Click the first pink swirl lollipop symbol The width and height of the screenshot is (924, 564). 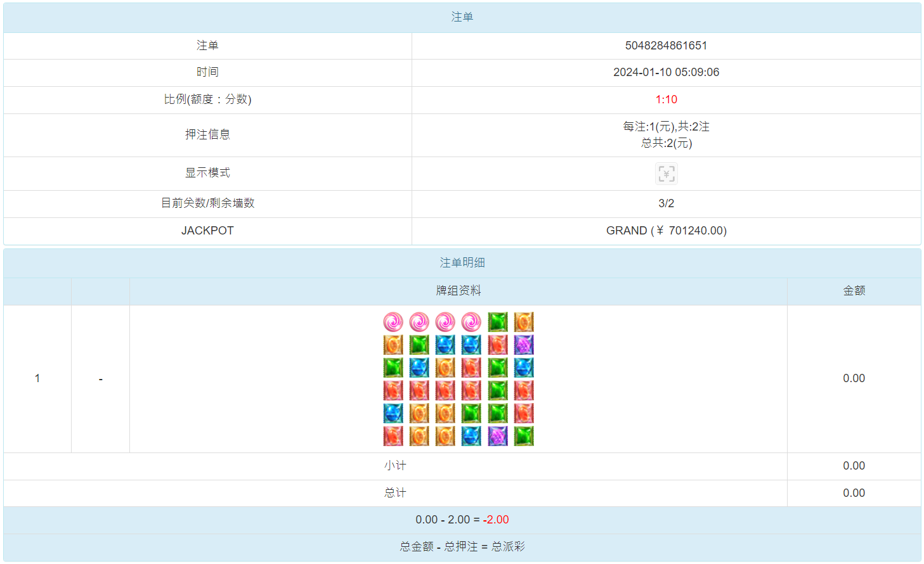click(x=393, y=321)
